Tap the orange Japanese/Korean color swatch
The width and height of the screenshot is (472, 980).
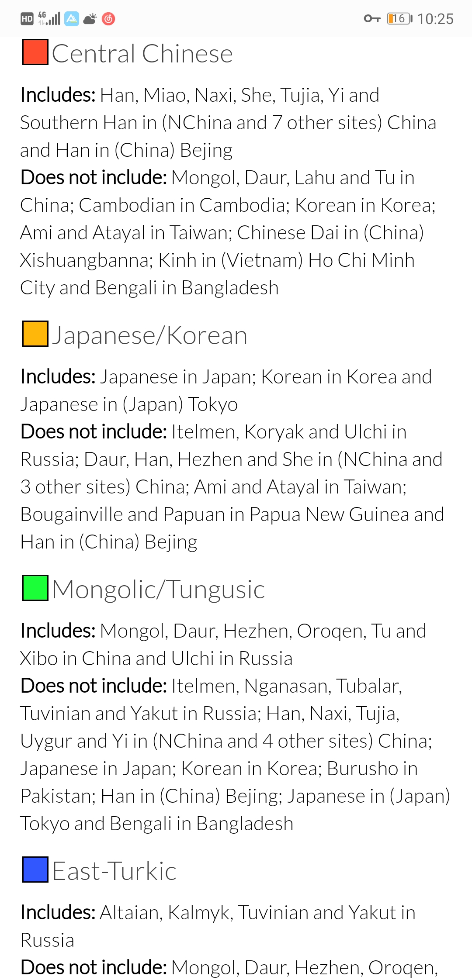tap(35, 334)
